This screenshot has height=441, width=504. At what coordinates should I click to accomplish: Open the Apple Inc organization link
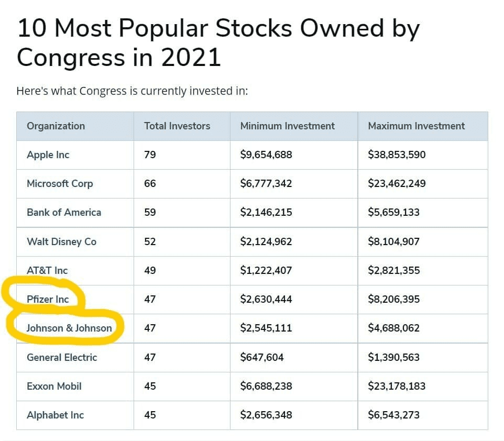[x=48, y=155]
